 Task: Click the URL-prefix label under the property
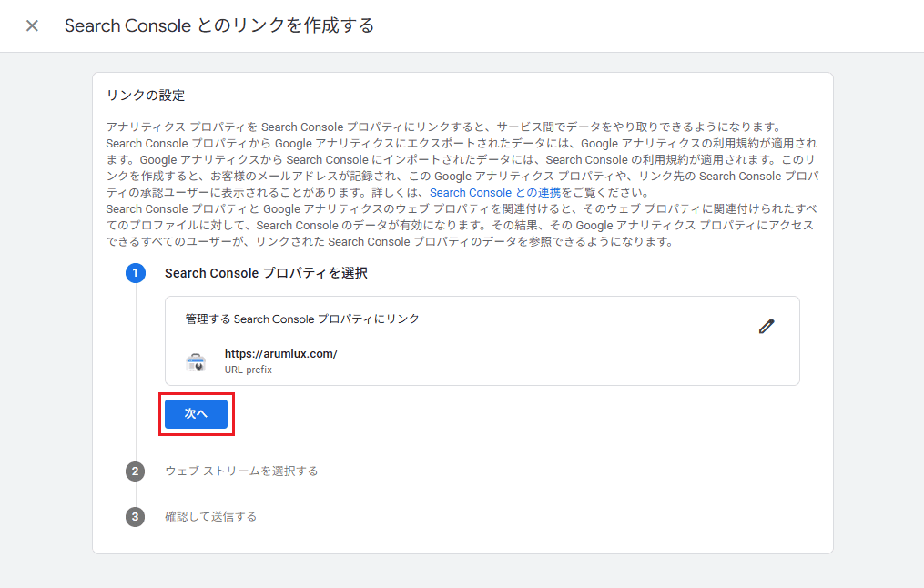click(x=248, y=370)
